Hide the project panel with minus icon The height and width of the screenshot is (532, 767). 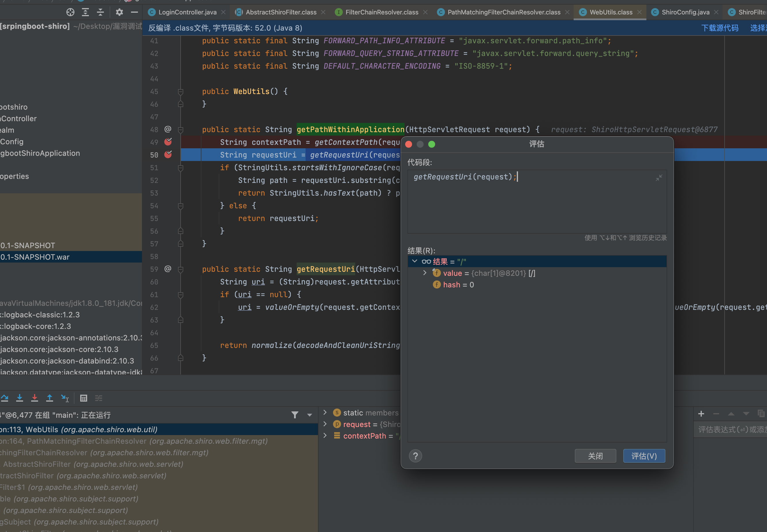(134, 12)
